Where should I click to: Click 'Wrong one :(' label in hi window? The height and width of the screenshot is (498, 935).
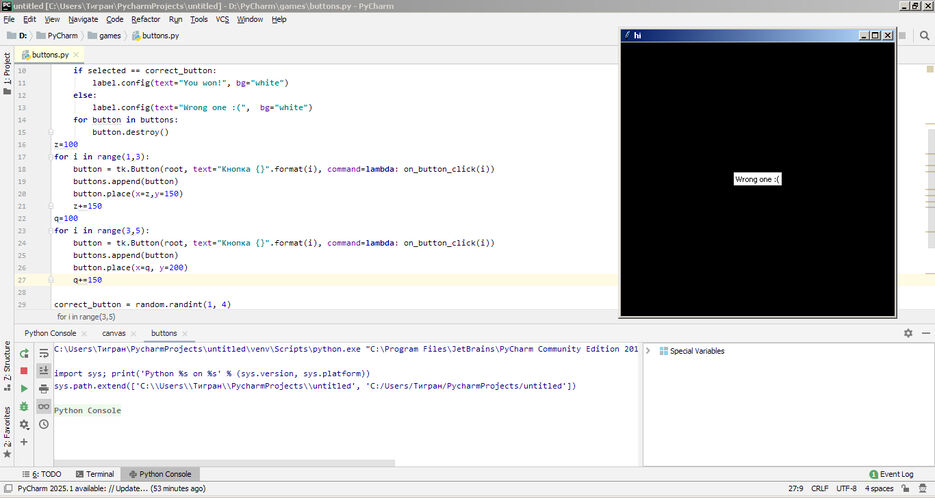click(x=757, y=179)
